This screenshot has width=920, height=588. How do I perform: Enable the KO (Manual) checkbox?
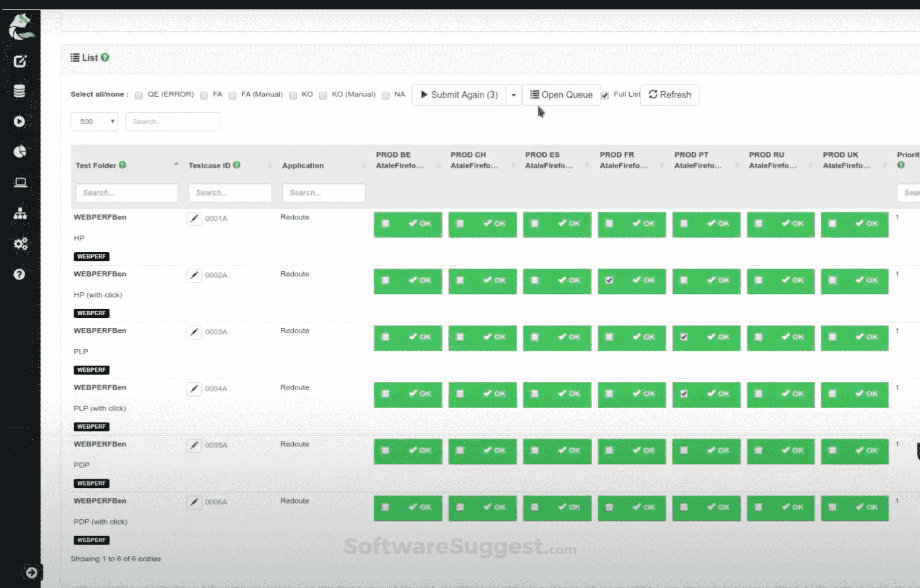323,95
